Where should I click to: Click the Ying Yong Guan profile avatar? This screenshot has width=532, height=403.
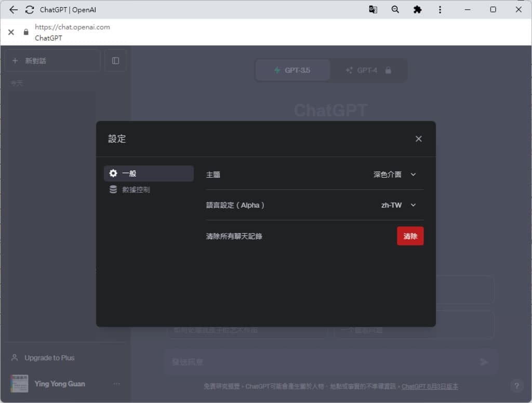pyautogui.click(x=19, y=384)
